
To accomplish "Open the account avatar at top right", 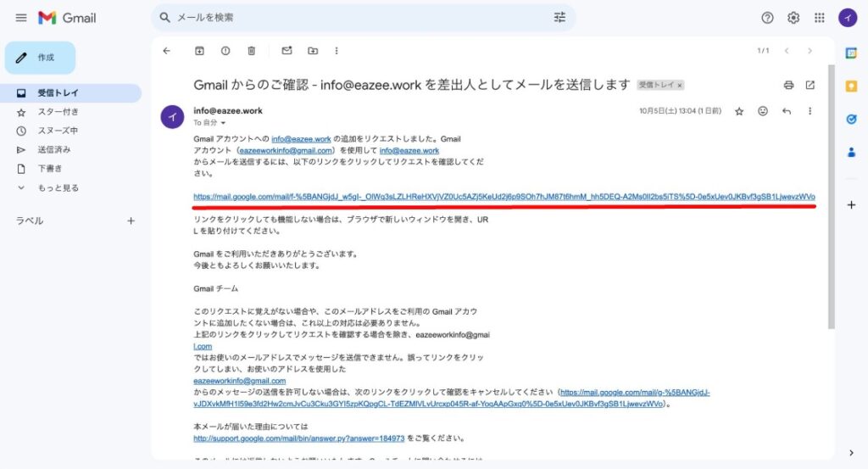I will (848, 18).
